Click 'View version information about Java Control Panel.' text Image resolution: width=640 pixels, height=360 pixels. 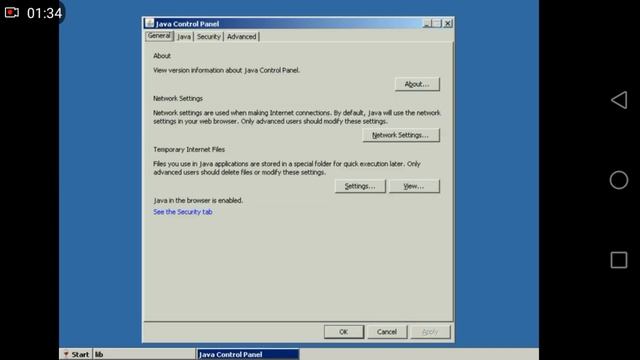pyautogui.click(x=227, y=70)
